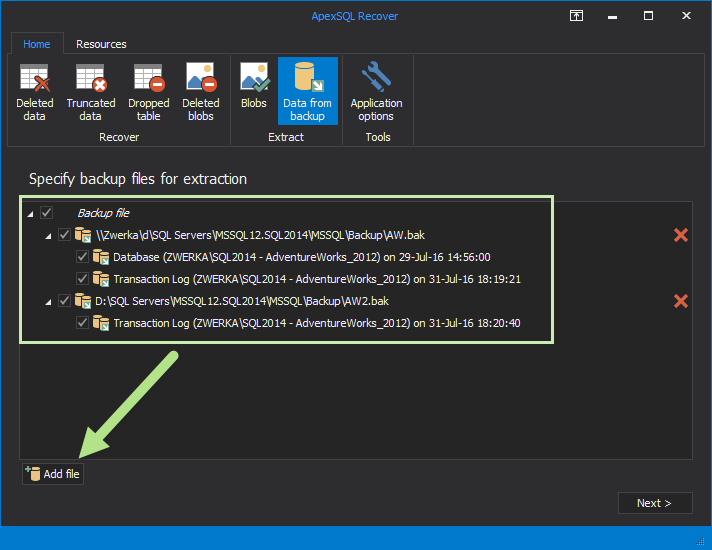The height and width of the screenshot is (550, 712).
Task: Click the Backup file column header
Action: pos(104,213)
